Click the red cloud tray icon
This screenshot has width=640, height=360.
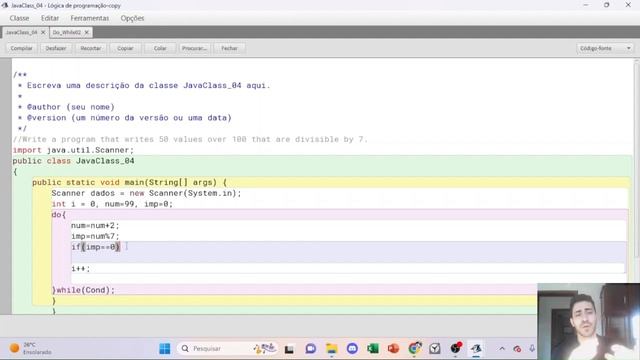tap(517, 349)
